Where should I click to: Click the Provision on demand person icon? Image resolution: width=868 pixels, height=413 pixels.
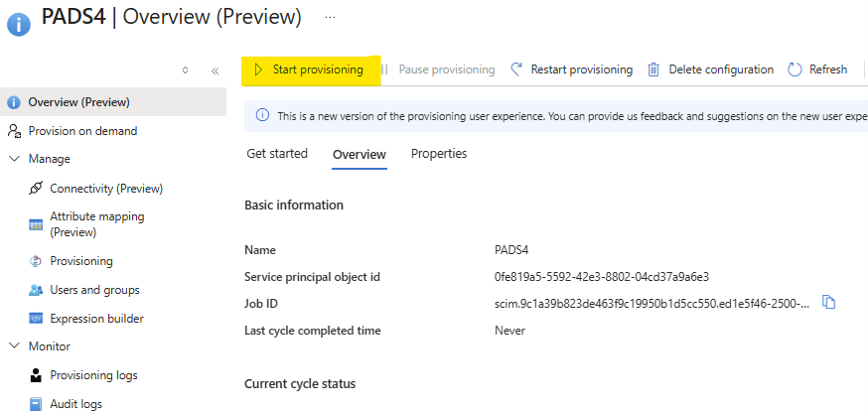point(14,131)
